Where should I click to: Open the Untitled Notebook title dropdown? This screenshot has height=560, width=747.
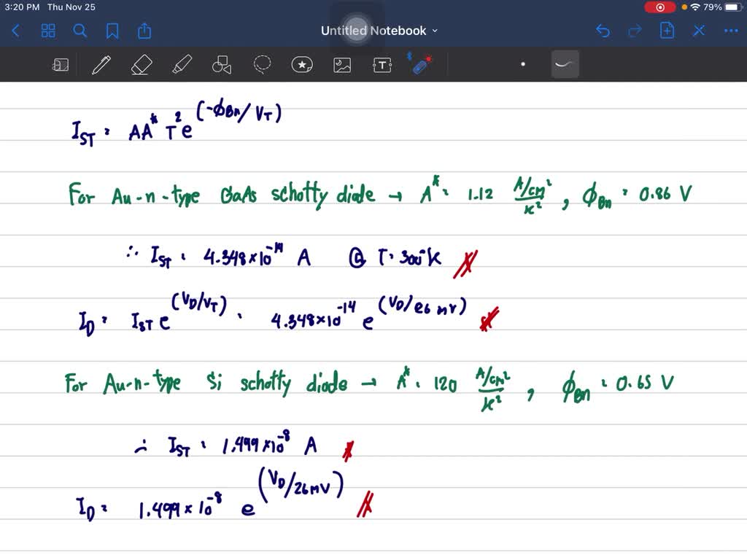(x=434, y=31)
